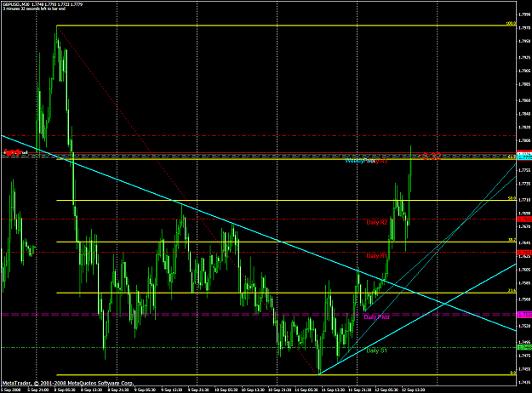Click the '3 minutes 32 seconds left to bar end' text
The height and width of the screenshot is (393, 532).
34,9
